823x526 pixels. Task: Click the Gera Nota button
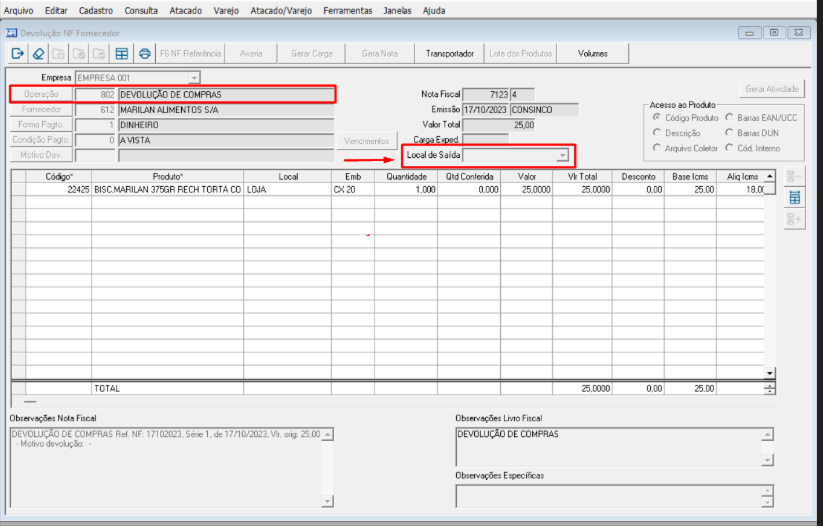[x=379, y=54]
